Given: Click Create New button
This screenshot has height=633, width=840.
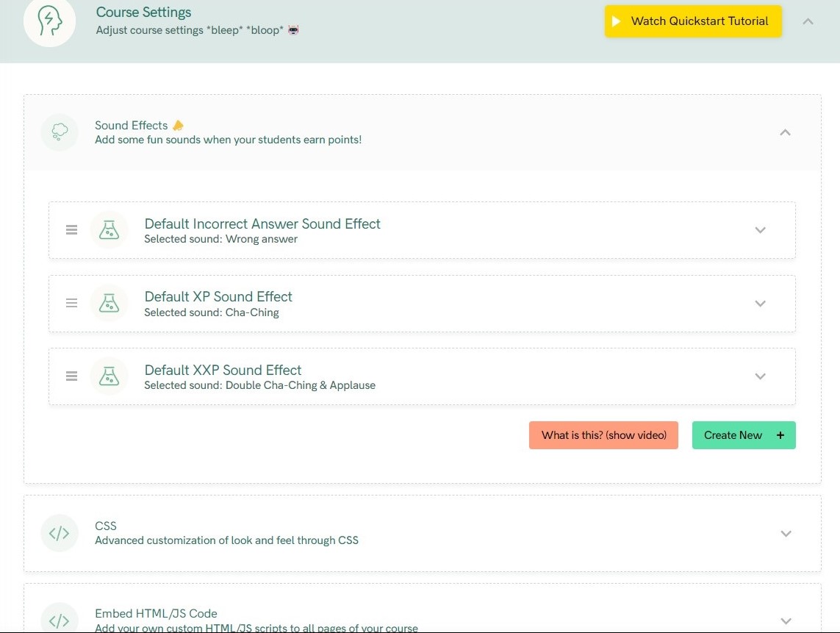Looking at the screenshot, I should (x=744, y=435).
